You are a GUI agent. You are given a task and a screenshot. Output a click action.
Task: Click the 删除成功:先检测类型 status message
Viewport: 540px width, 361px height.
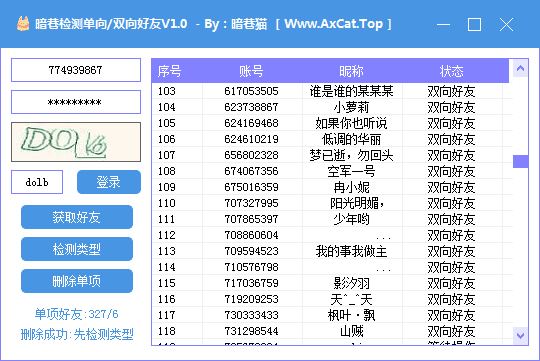click(77, 334)
